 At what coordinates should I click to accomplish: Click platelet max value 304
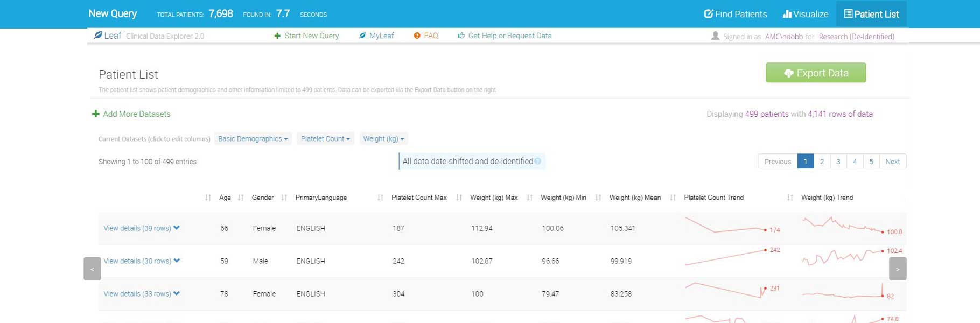tap(398, 294)
